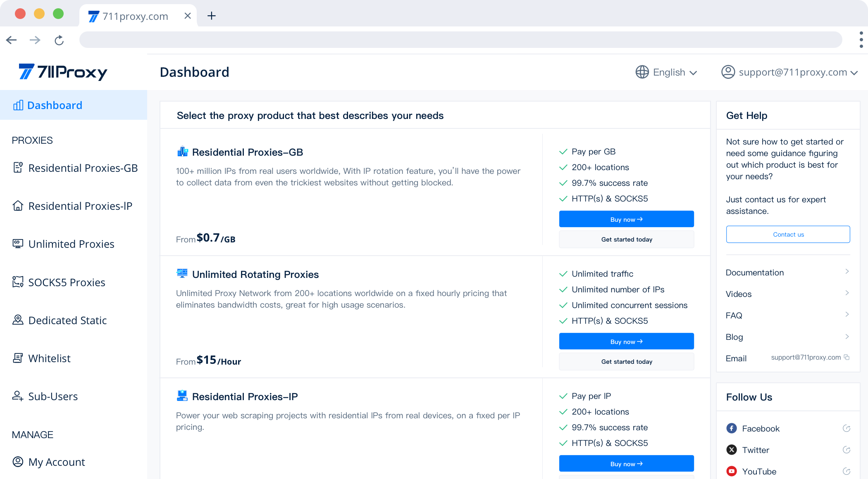Click the browser reload icon
This screenshot has width=868, height=479.
click(x=59, y=40)
